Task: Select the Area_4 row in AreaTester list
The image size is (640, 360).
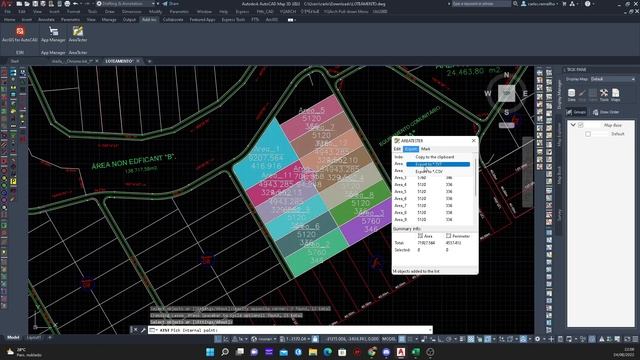Action: click(433, 184)
